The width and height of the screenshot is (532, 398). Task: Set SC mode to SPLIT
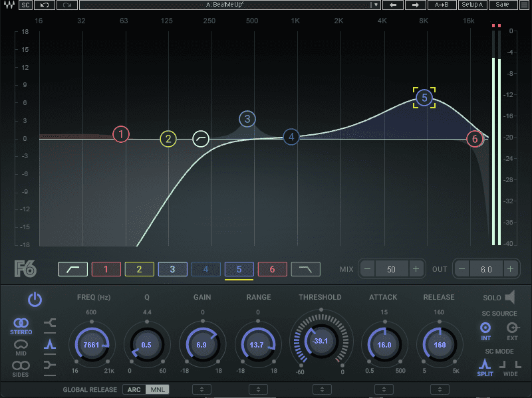(x=485, y=368)
